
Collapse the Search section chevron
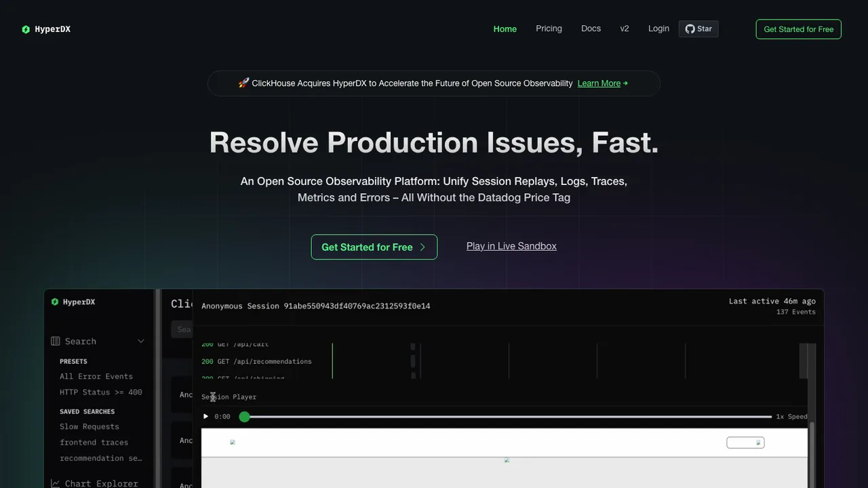tap(141, 342)
